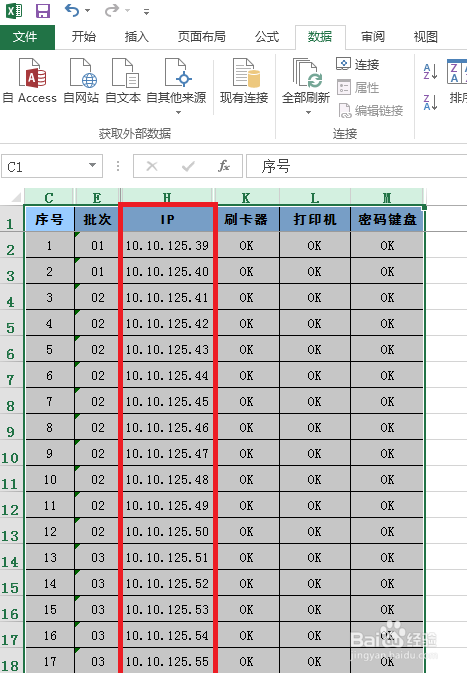Select the 数据 (Data) tab
The image size is (467, 673).
click(x=320, y=37)
